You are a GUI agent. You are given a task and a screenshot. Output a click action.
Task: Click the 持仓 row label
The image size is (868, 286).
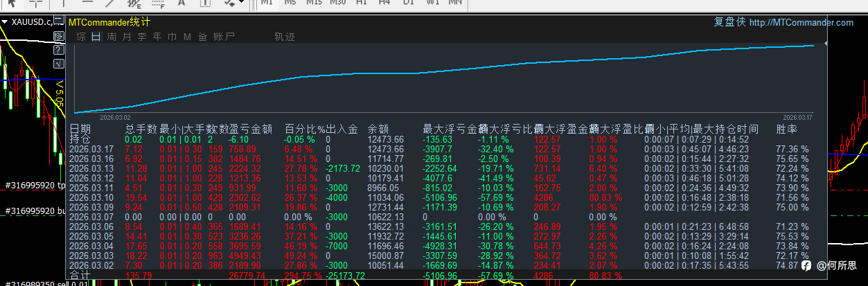tap(80, 139)
